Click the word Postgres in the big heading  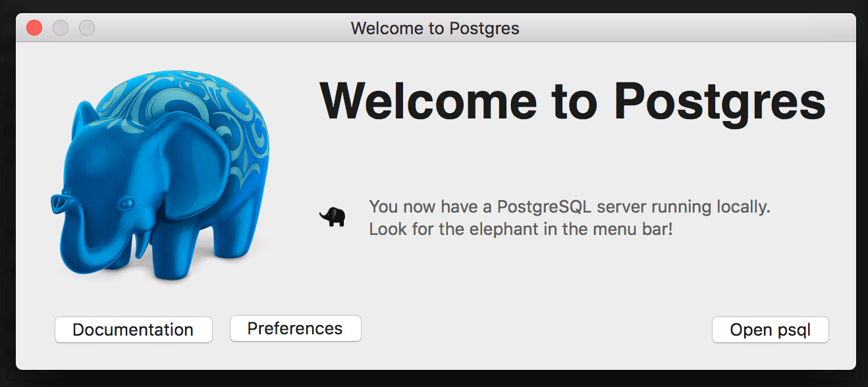(x=720, y=103)
